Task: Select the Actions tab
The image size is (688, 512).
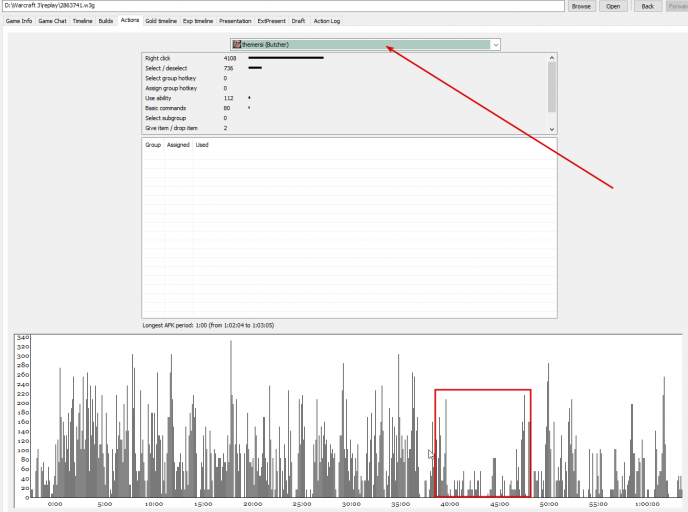Action: pyautogui.click(x=130, y=20)
